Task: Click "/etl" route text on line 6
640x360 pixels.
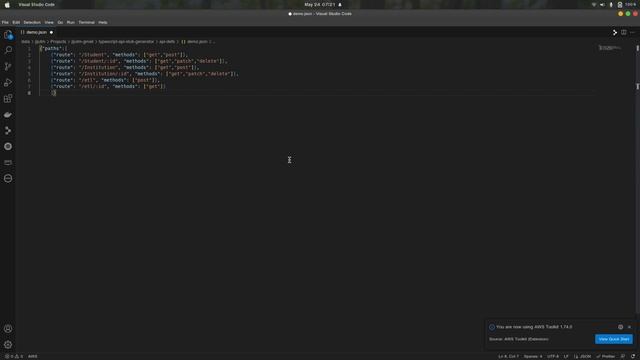Action: 87,80
